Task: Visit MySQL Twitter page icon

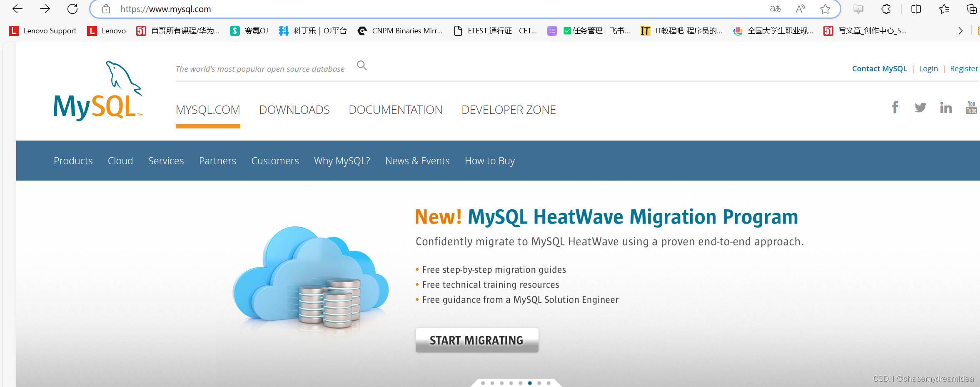Action: (x=920, y=108)
